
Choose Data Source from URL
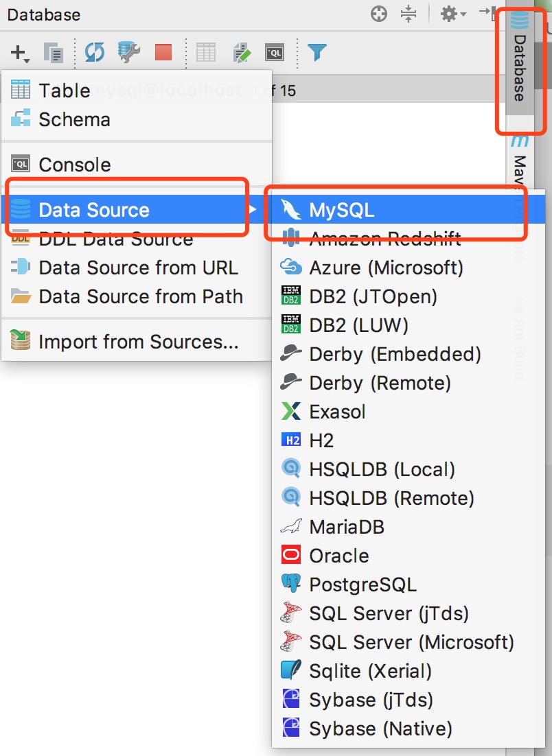(137, 268)
